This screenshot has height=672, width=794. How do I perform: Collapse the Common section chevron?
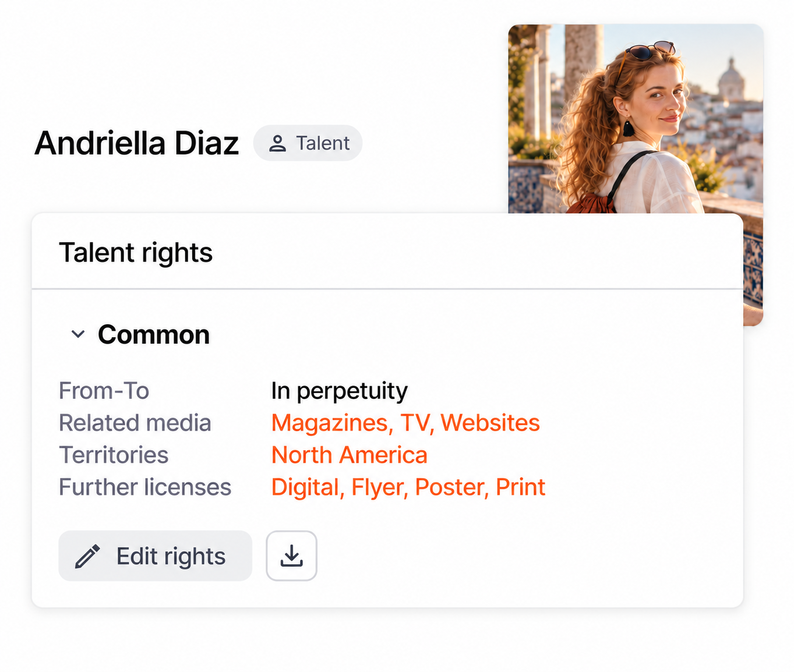(x=78, y=334)
